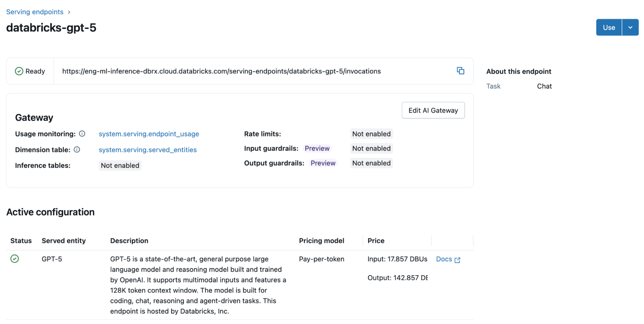The height and width of the screenshot is (324, 644).
Task: Open the Edit AI Gateway dialog
Action: tap(433, 110)
